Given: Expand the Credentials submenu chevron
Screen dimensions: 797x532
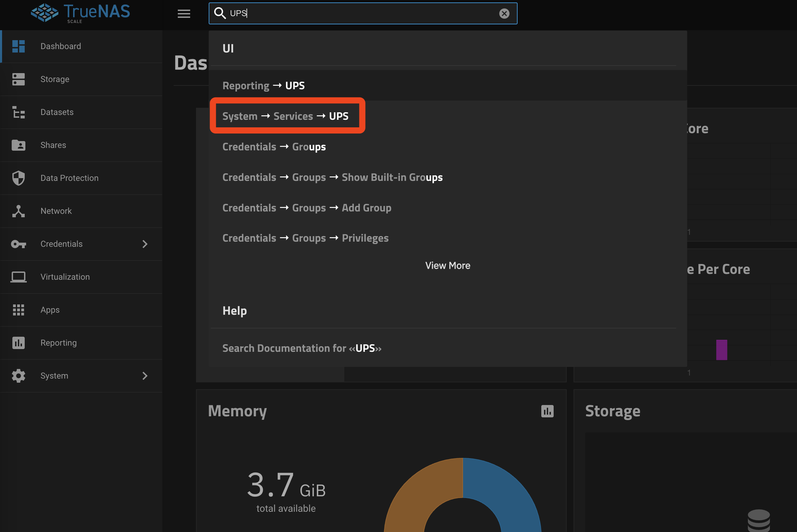Looking at the screenshot, I should [145, 244].
